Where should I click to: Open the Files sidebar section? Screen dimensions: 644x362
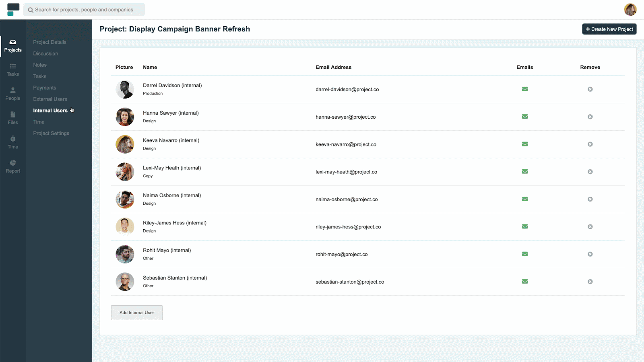click(13, 118)
